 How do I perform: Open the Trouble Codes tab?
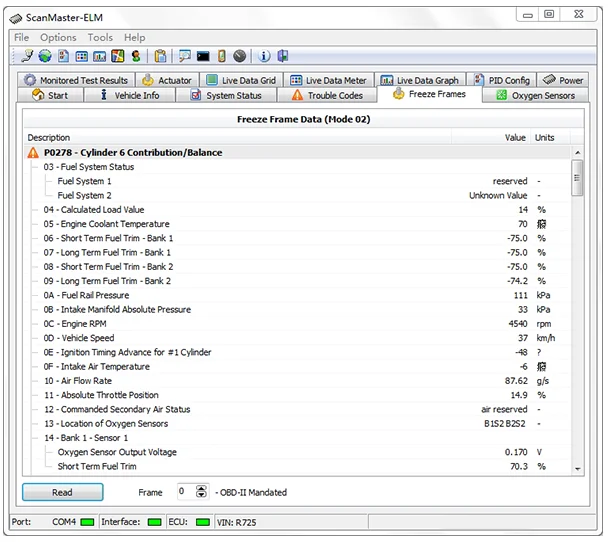(x=327, y=95)
